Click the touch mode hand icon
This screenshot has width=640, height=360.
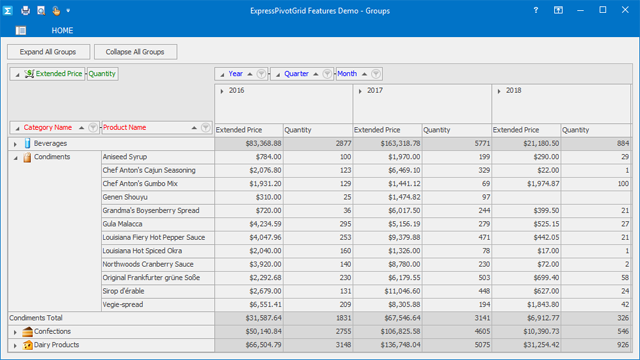(56, 11)
